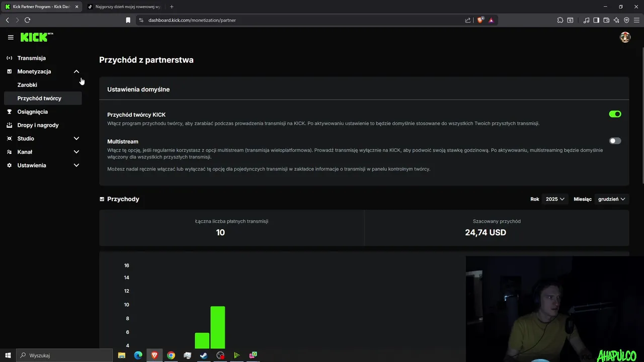Image resolution: width=644 pixels, height=362 pixels.
Task: Click the Szacowany przychód label
Action: pos(497,221)
